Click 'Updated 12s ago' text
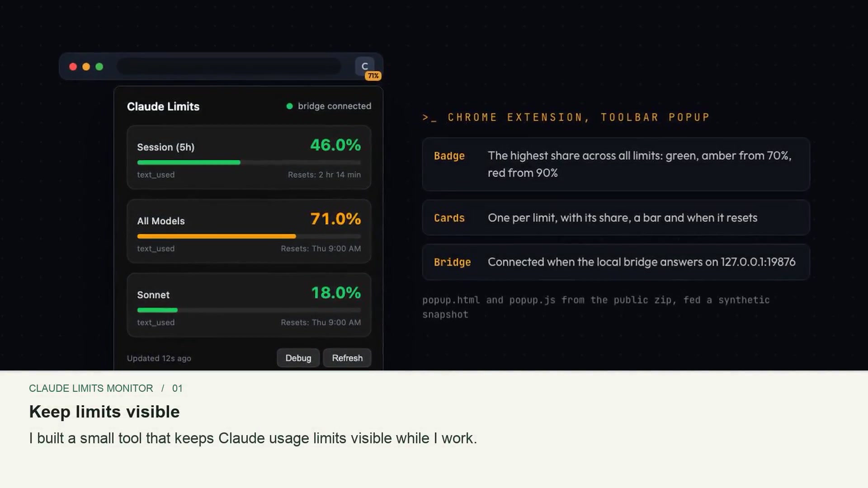This screenshot has height=488, width=868. (159, 358)
